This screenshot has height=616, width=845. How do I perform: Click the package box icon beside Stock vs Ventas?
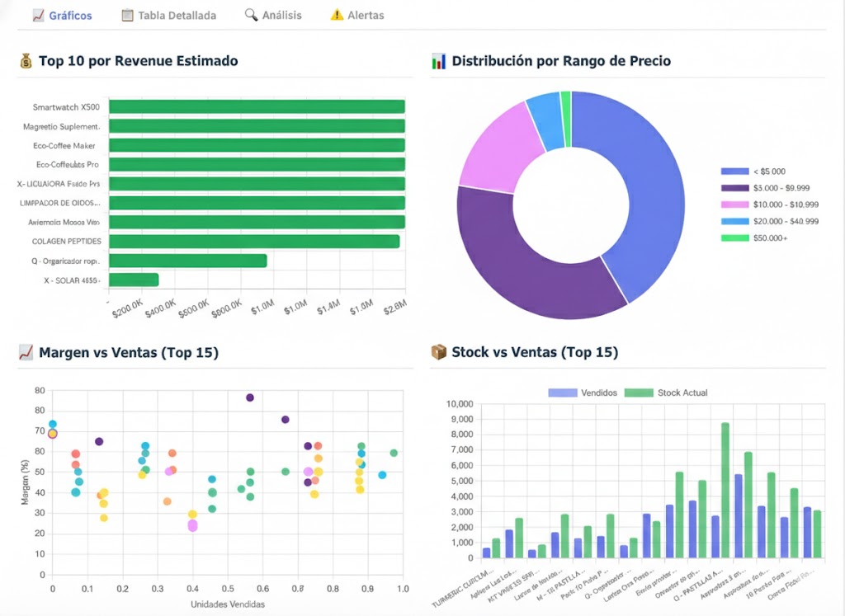pyautogui.click(x=439, y=353)
